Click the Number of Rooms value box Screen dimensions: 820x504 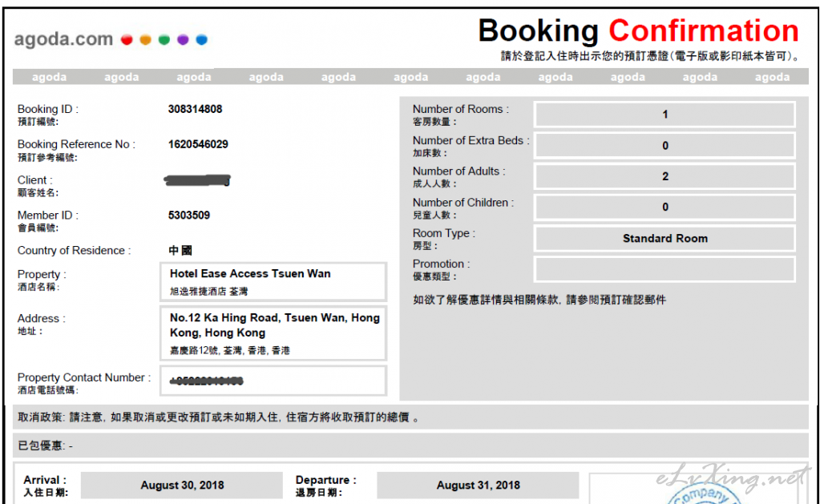click(664, 115)
